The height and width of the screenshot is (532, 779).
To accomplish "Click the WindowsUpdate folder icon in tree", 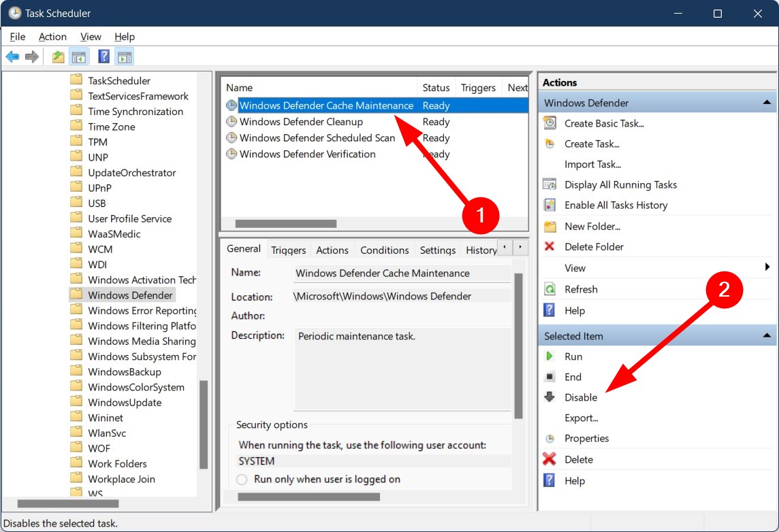I will click(x=76, y=402).
